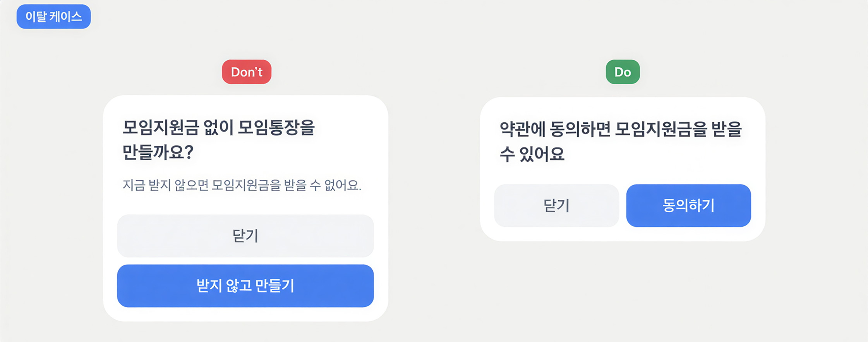
Task: Click the word 약관에 in the Do heading
Action: click(522, 129)
